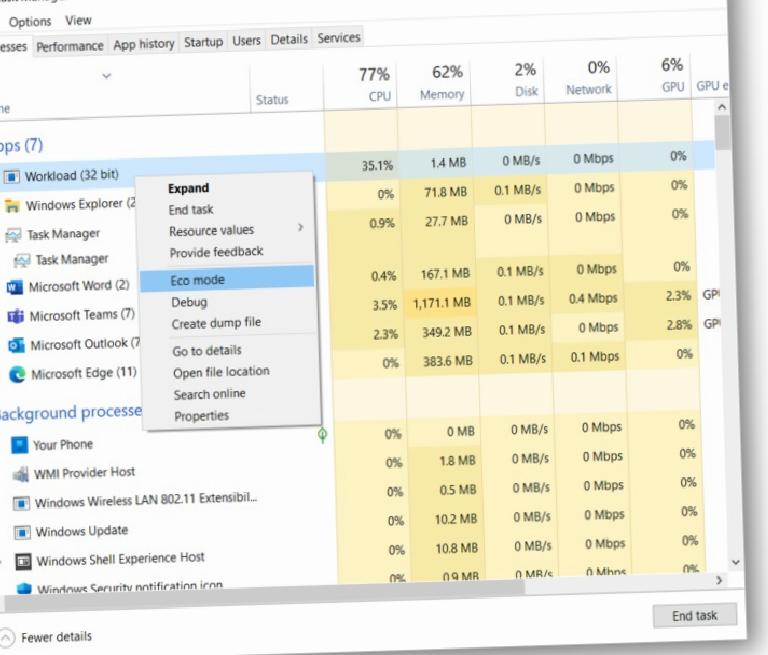Click the Windows Shell Experience Host icon
Screen dimensions: 768x655
coord(23,561)
